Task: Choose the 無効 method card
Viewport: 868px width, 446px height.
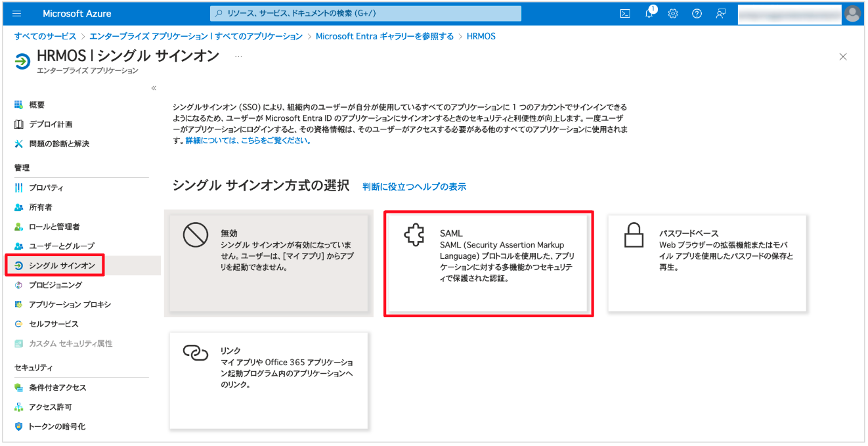Action: [x=269, y=263]
